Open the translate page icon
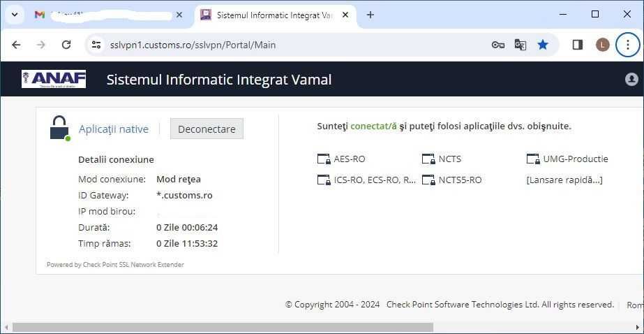Screen dimensions: 644x334 pyautogui.click(x=521, y=45)
